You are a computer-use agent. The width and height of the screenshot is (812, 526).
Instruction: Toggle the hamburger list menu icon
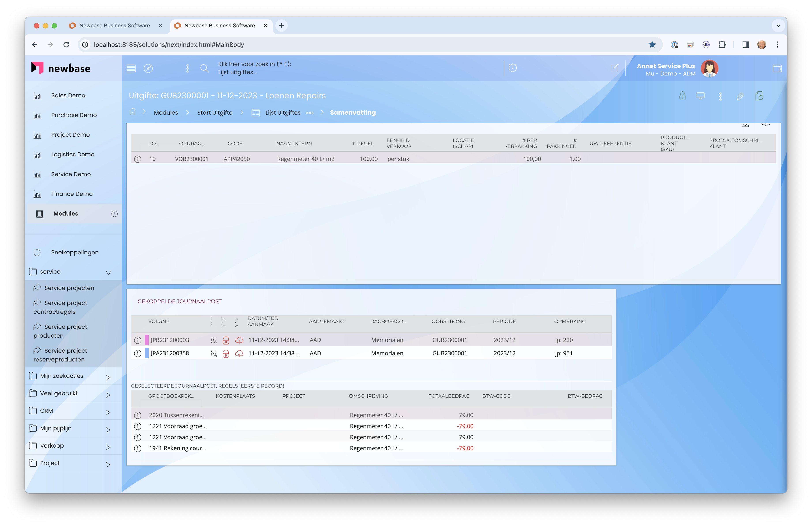(131, 68)
